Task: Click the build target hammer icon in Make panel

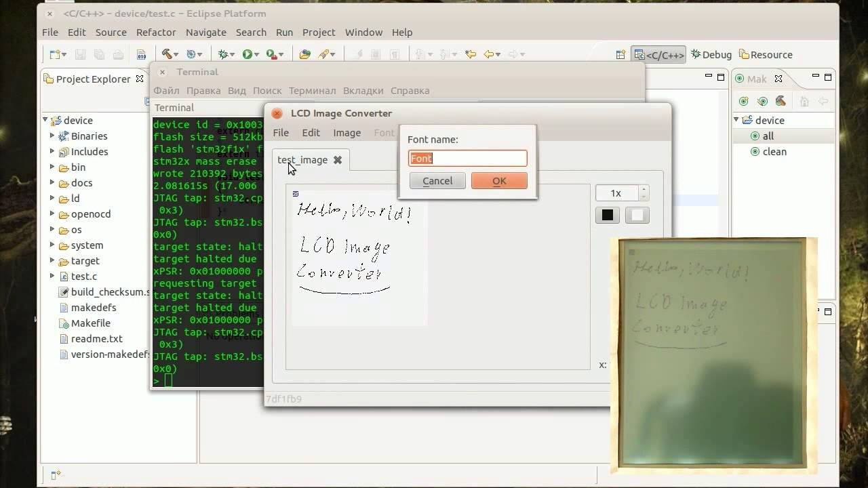Action: pyautogui.click(x=781, y=101)
